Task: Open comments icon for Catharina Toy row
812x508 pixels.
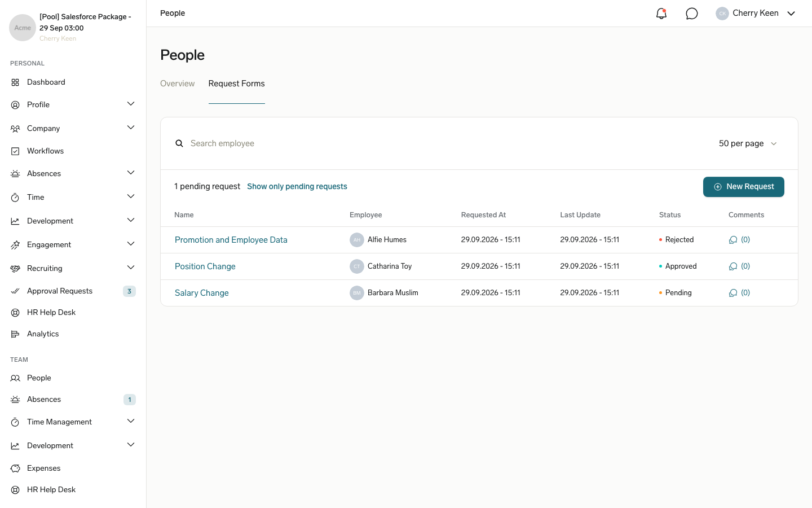Action: pyautogui.click(x=733, y=266)
